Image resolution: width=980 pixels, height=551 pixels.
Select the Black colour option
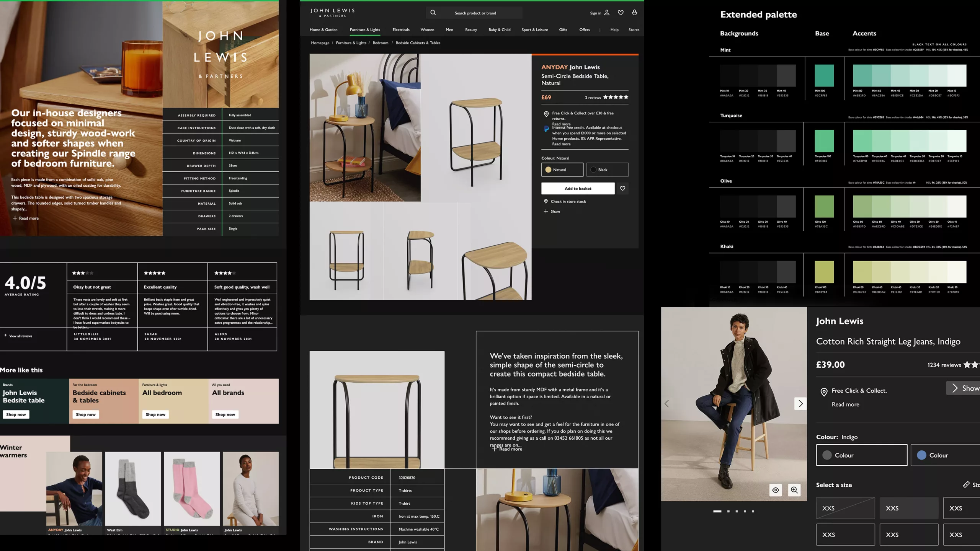607,170
